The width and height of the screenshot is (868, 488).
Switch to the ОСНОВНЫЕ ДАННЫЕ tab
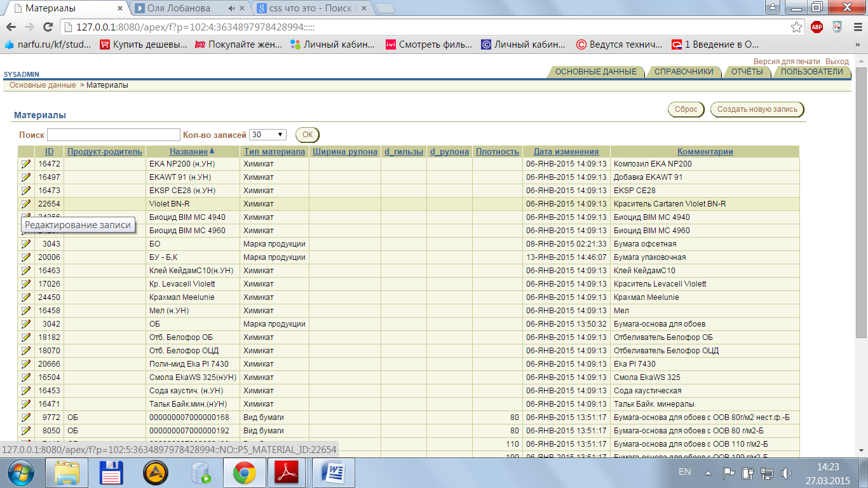click(596, 72)
